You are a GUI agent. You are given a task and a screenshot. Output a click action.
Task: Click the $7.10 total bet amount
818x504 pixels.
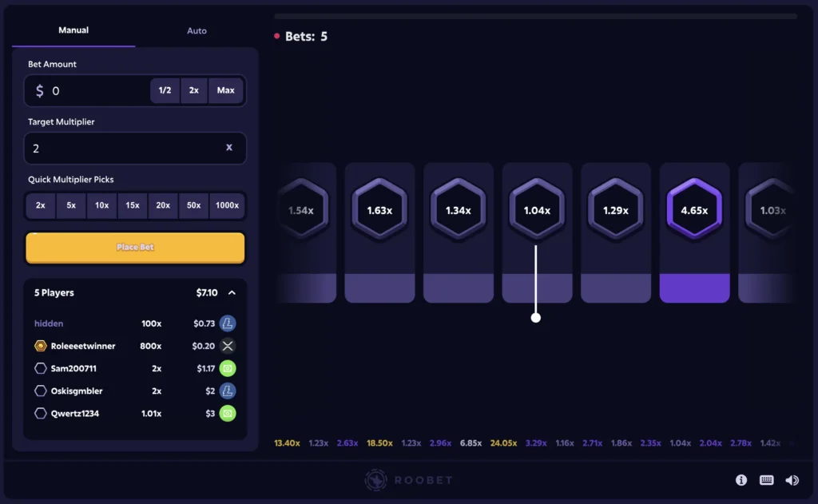(207, 292)
